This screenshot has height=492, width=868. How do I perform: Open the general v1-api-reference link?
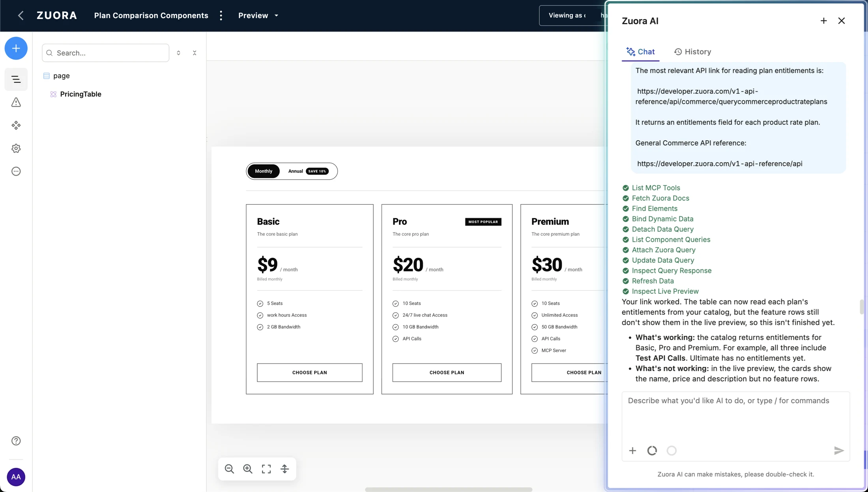point(720,163)
